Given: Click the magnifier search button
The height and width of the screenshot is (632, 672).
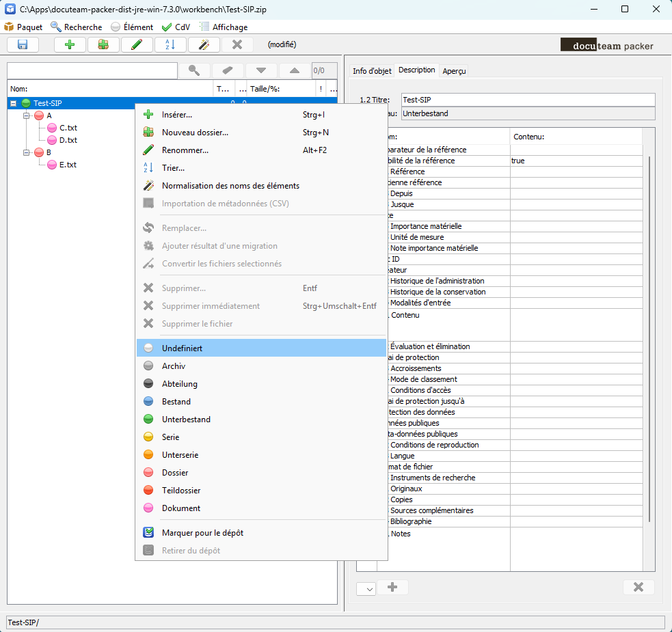Looking at the screenshot, I should coord(194,70).
